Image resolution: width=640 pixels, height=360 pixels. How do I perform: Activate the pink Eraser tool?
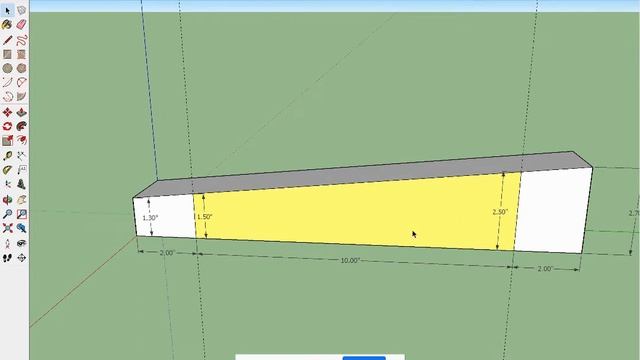(22, 24)
